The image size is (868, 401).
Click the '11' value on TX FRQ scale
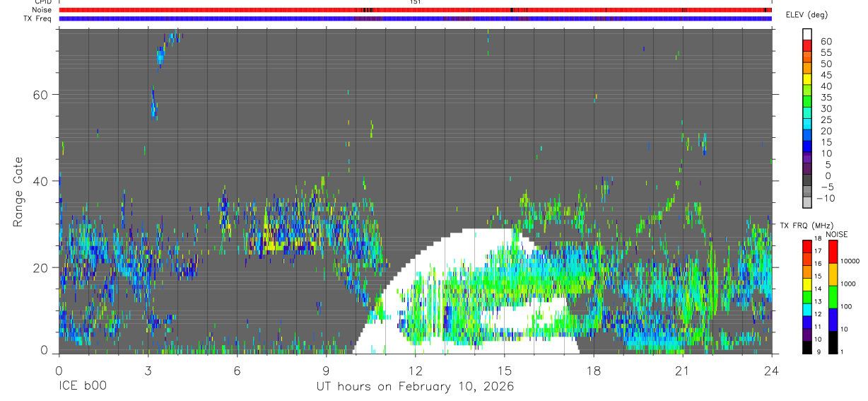coord(819,327)
